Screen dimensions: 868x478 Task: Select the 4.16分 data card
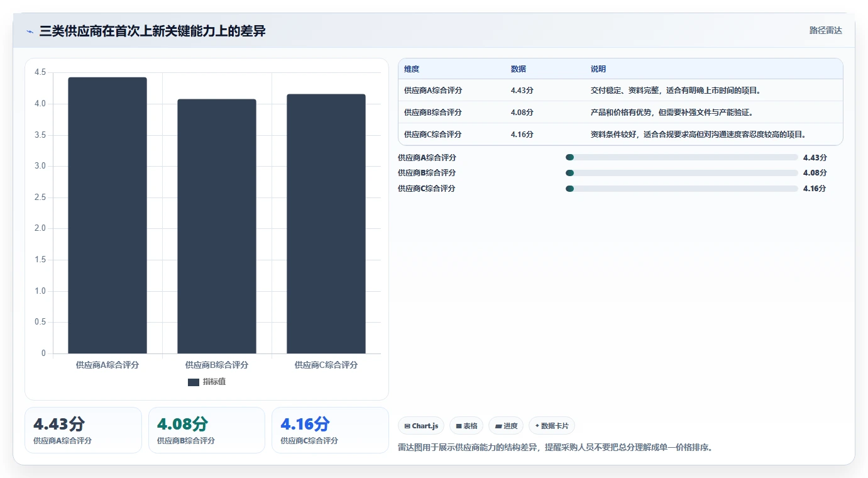(330, 430)
